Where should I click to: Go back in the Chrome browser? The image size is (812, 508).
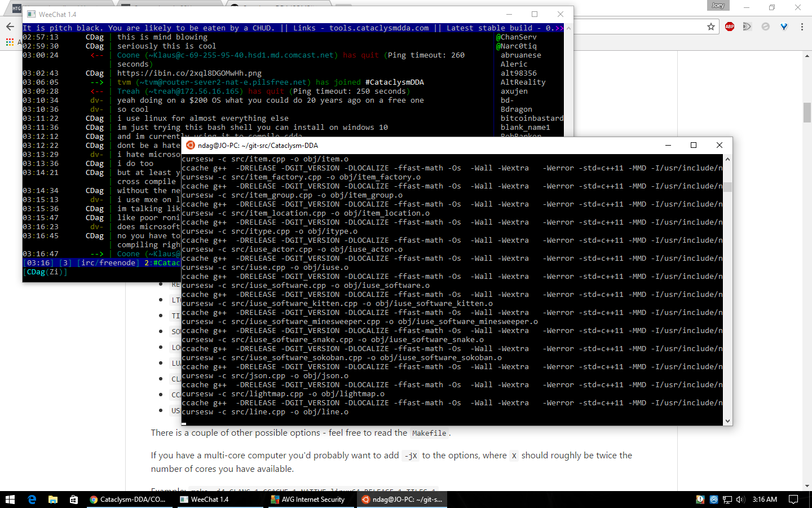point(10,27)
